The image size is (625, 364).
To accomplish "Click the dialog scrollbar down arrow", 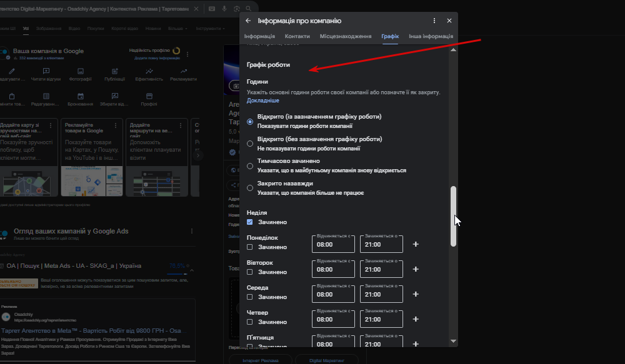I will (453, 341).
